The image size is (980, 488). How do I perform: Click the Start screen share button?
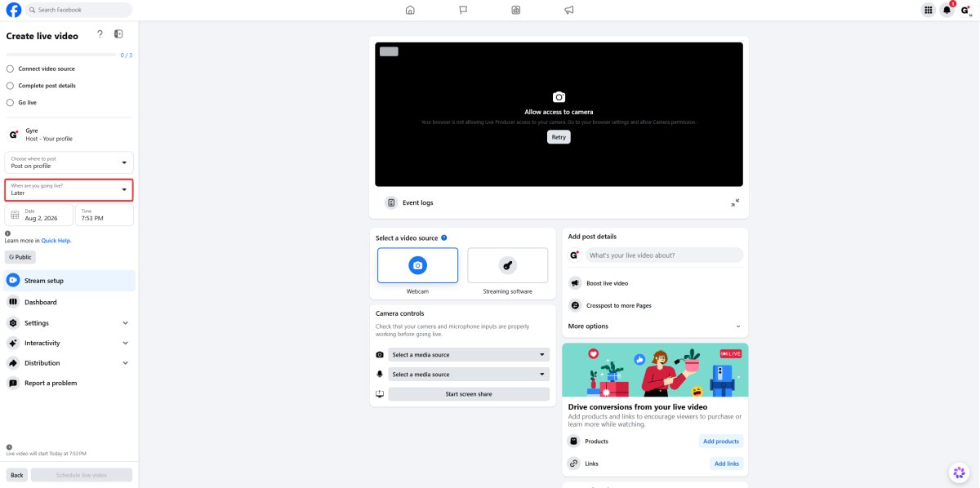pos(469,394)
